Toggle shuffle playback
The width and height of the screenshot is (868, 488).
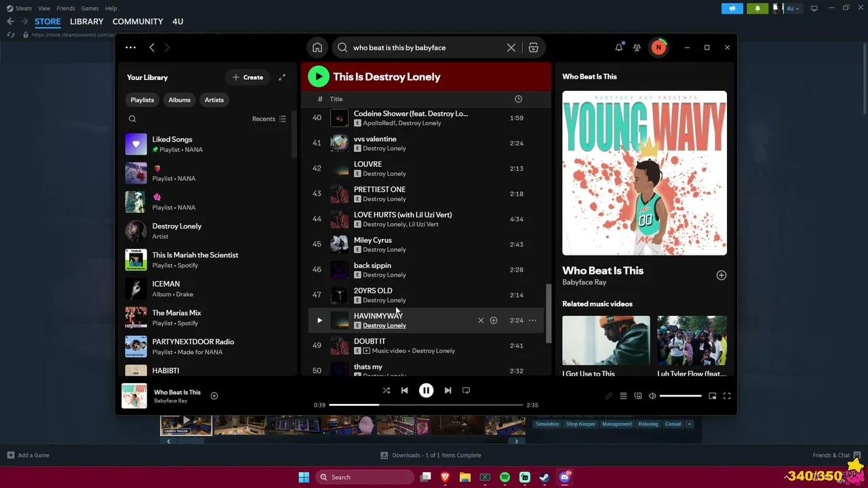tap(387, 390)
